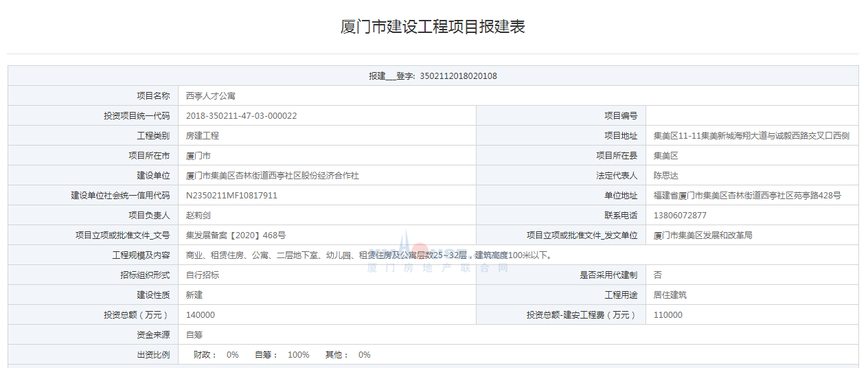This screenshot has height=368, width=868.
Task: Click the 投资总额-建安工程费（万元） label
Action: (x=582, y=315)
